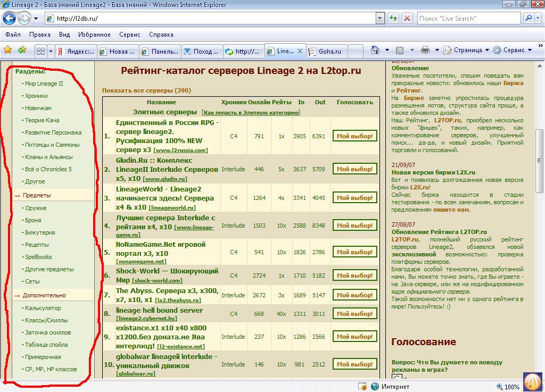The image size is (545, 392).
Task: Click the security shield icon in status bar
Action: [362, 387]
